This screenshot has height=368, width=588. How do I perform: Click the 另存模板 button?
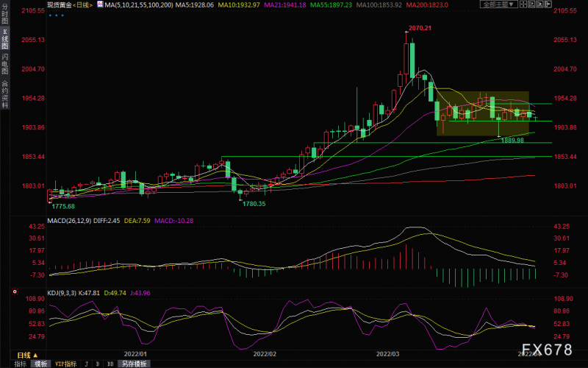coord(133,364)
